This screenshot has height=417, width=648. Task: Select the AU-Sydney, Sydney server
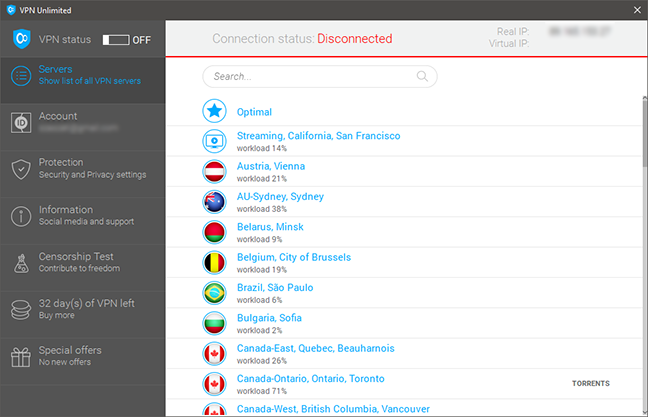pos(406,202)
